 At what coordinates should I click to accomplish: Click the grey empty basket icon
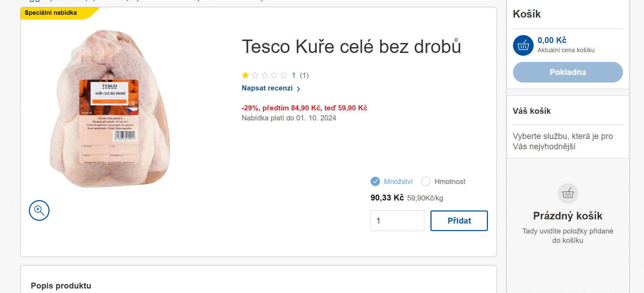[568, 193]
